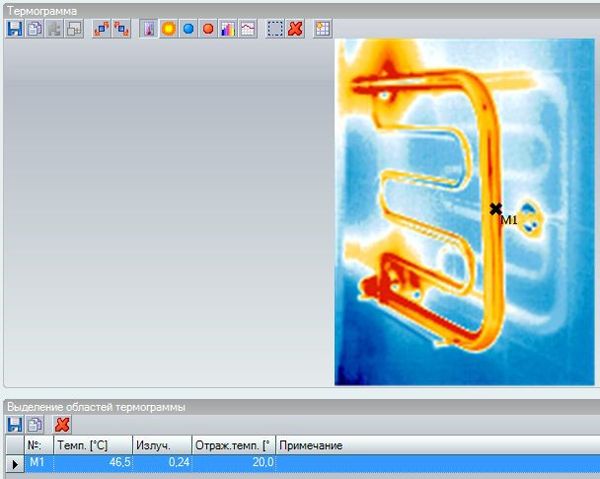
Task: Activate the dashed rectangle selection tool
Action: 275,29
